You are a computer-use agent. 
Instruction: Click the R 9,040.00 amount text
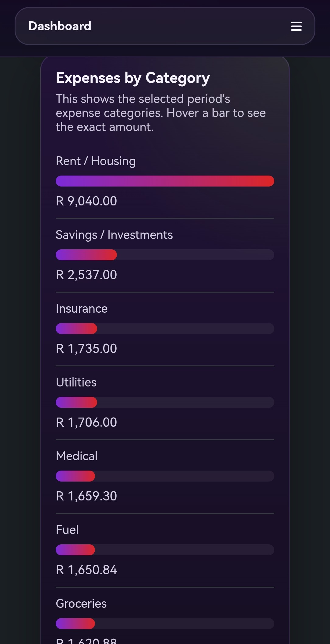point(86,201)
